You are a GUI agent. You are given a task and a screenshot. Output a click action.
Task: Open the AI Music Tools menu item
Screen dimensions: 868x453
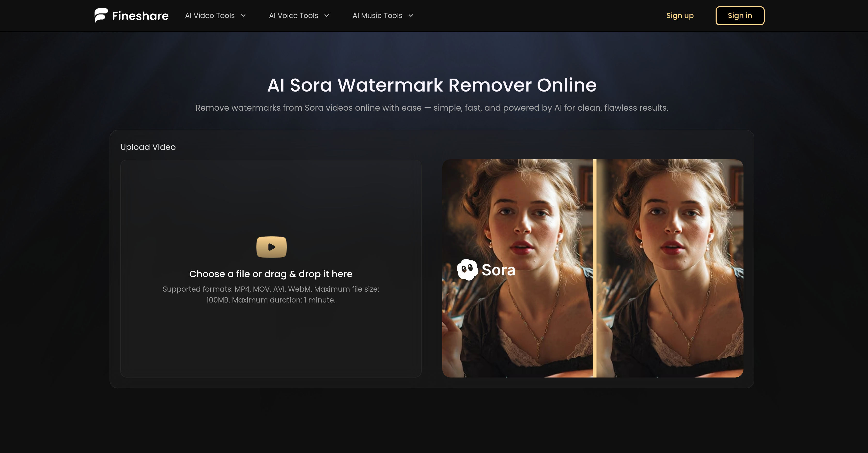point(377,16)
